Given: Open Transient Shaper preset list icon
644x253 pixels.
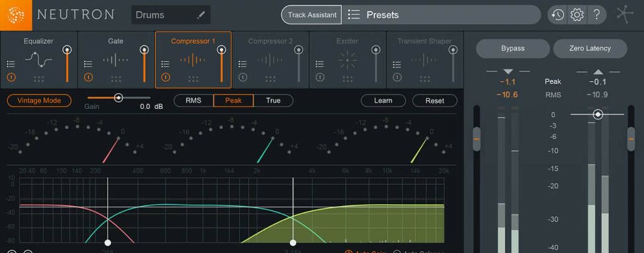Looking at the screenshot, I should pyautogui.click(x=397, y=63).
